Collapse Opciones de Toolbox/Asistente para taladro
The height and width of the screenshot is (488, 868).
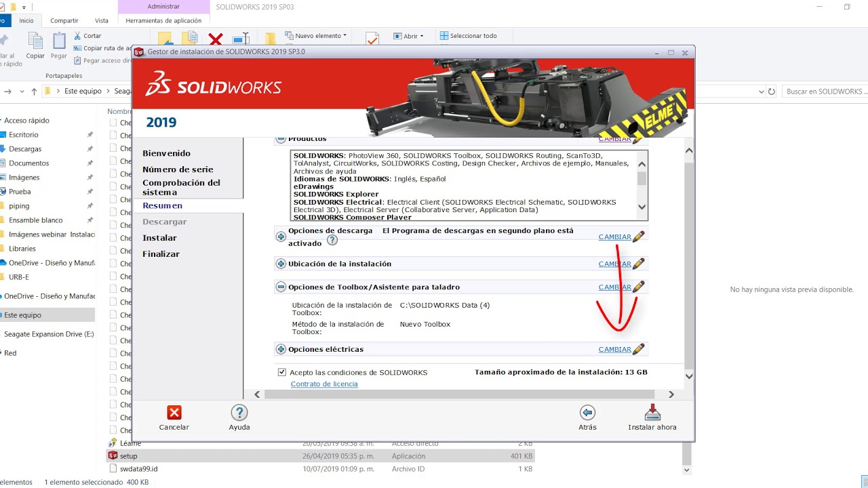tap(281, 287)
